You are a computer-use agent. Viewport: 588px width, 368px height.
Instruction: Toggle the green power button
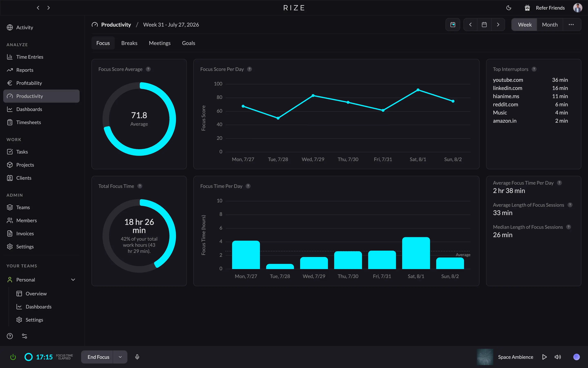13,357
